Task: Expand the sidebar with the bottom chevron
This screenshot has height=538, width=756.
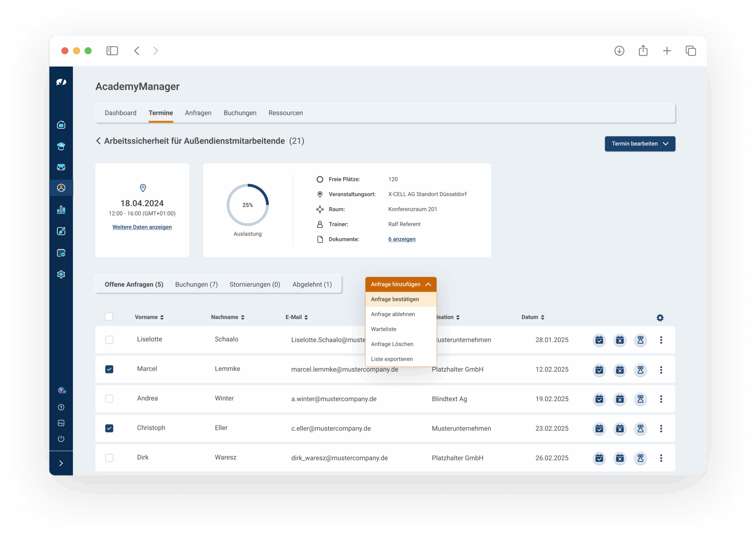Action: 61,463
